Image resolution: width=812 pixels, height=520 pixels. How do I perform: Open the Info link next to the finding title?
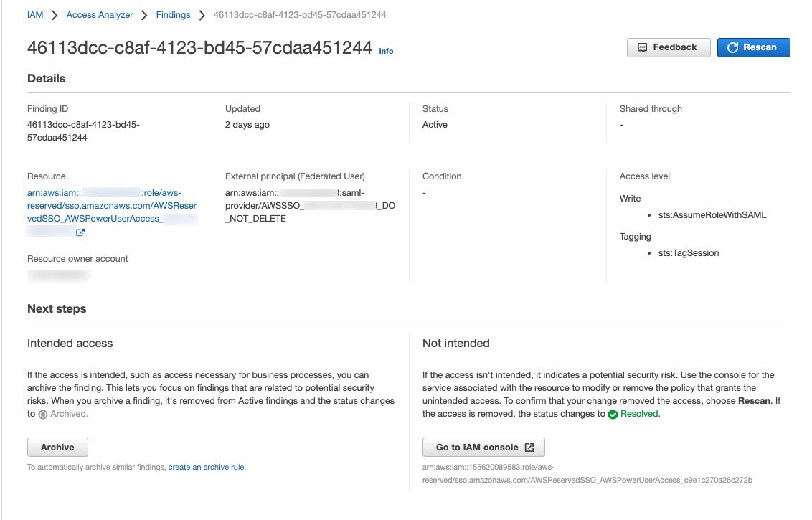[x=386, y=51]
